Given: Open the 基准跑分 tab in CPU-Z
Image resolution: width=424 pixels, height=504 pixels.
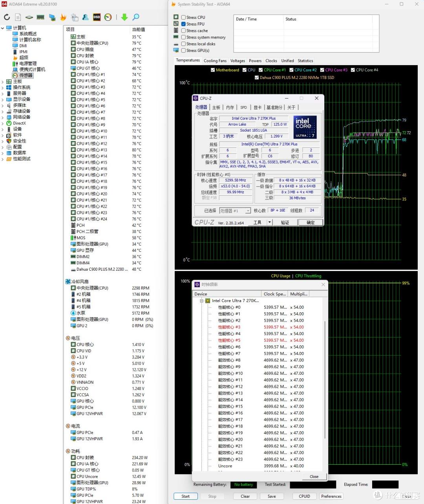Looking at the screenshot, I should (274, 107).
